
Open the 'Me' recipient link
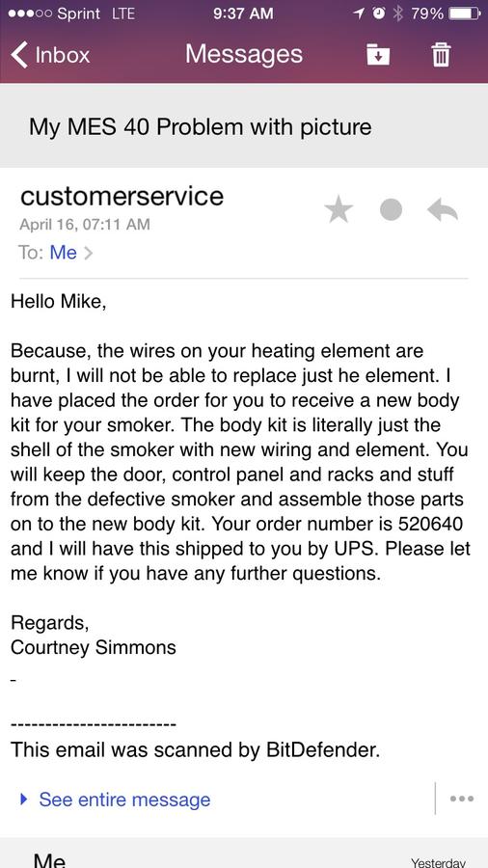tap(63, 253)
